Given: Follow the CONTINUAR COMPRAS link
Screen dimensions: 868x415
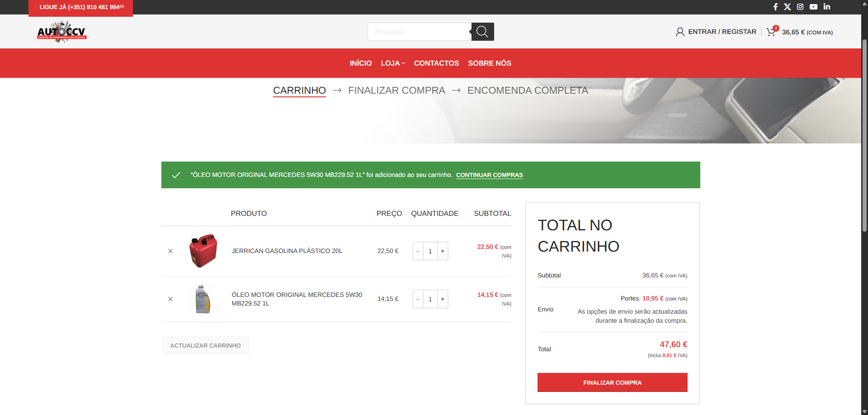Looking at the screenshot, I should tap(490, 175).
